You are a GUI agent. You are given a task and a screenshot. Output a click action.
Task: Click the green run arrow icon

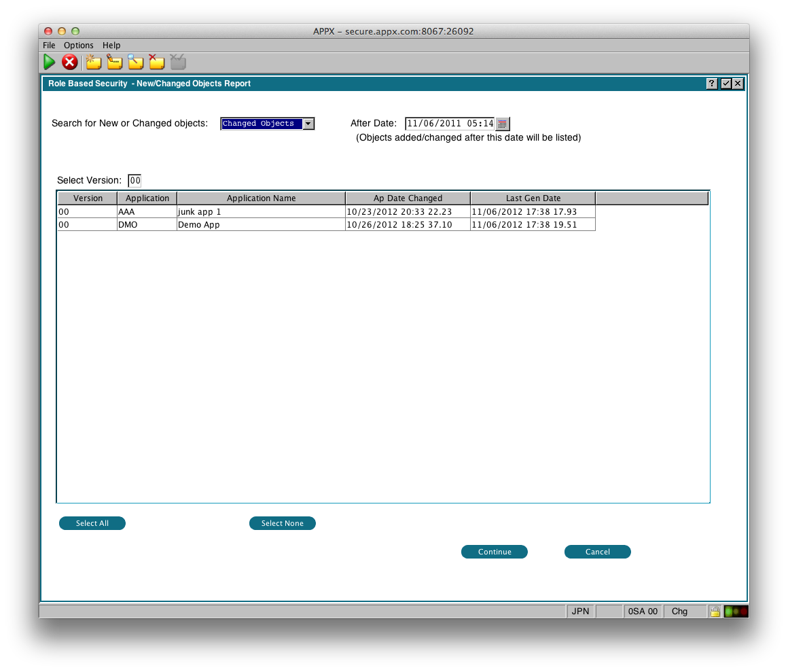tap(49, 63)
